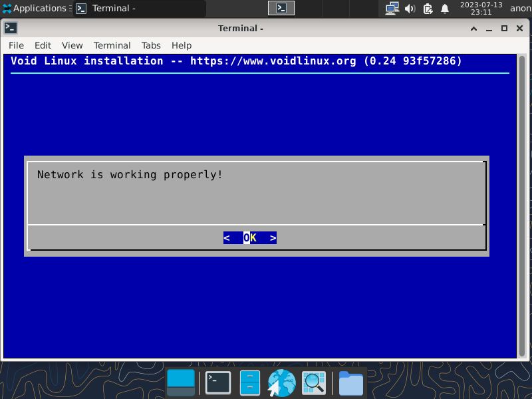
Task: Launch Terminal Emulator from the dock
Action: point(218,383)
